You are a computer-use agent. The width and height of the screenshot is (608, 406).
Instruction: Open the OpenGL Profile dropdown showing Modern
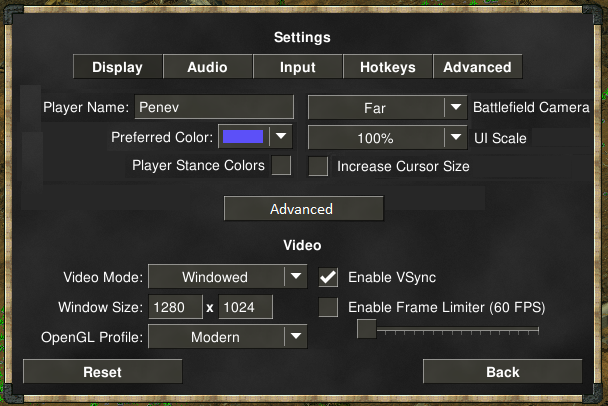pos(228,336)
